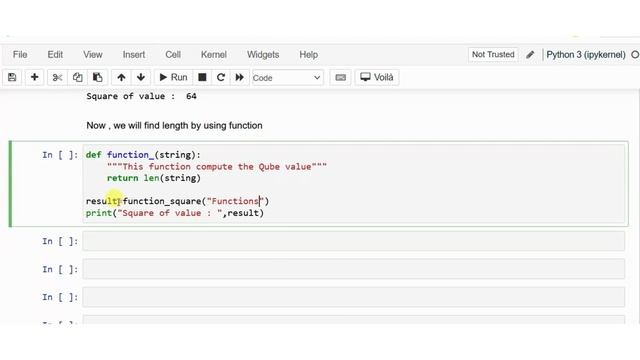Click the kernel idle status circle
Image resolution: width=640 pixels, height=360 pixels.
pos(635,54)
